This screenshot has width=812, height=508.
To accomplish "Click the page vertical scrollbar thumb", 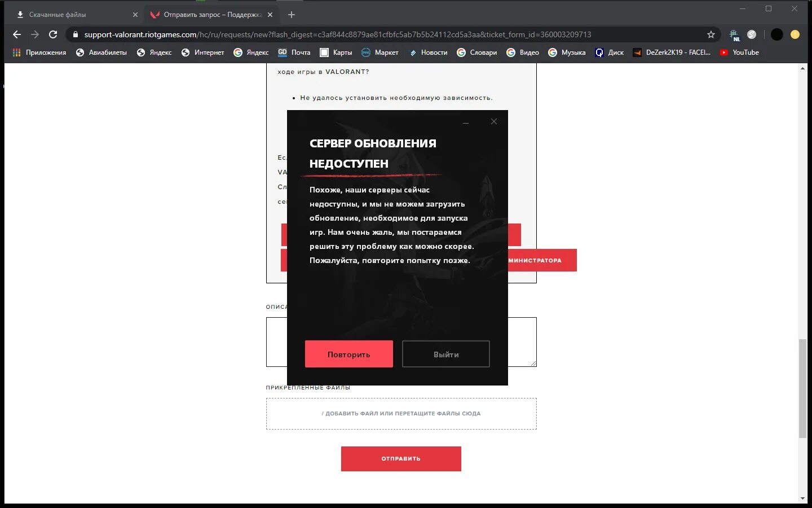I will tap(802, 388).
